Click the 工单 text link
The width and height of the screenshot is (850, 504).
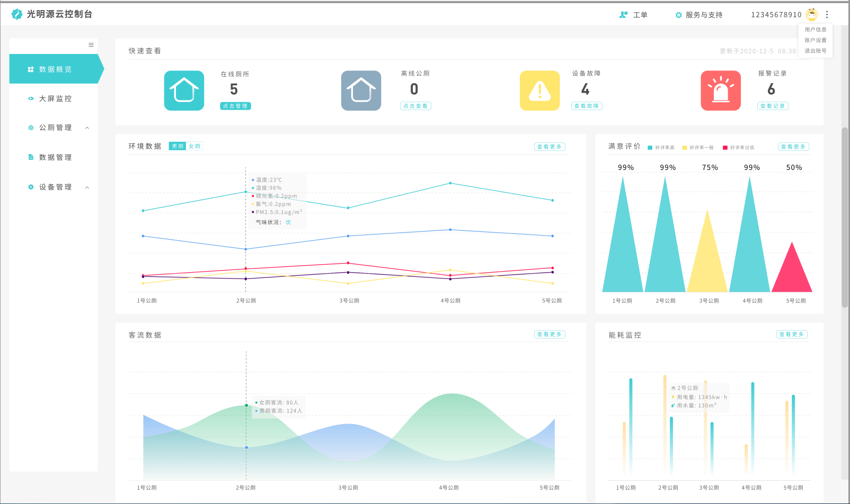pos(640,15)
